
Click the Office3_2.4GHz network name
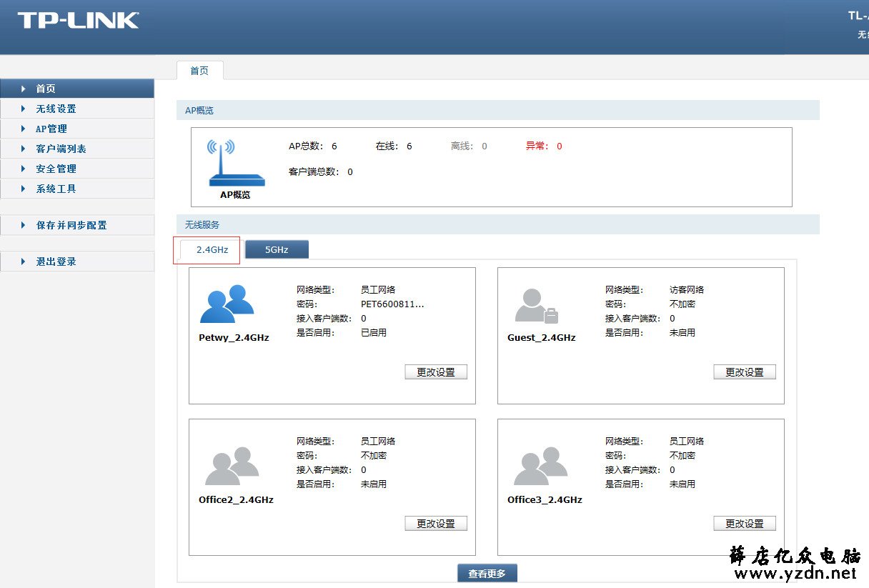(545, 499)
